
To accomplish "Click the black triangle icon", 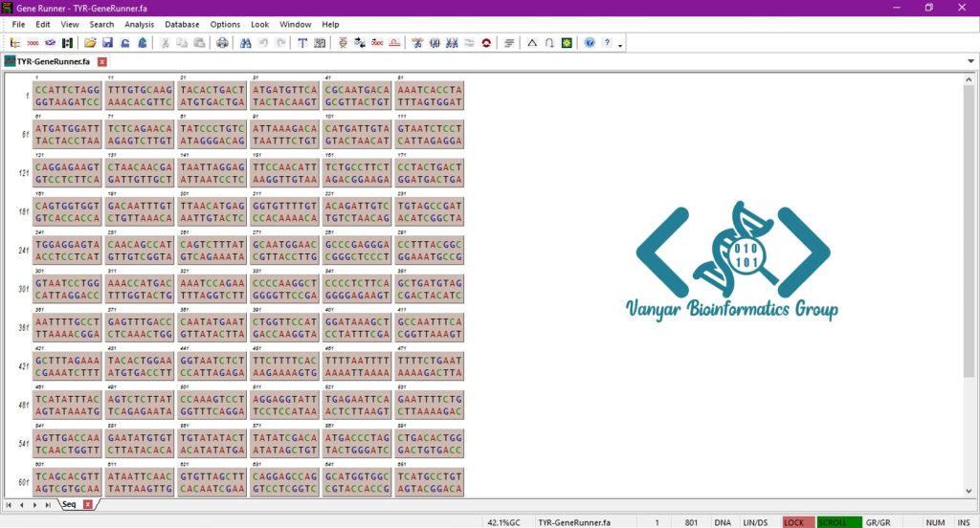I will pyautogui.click(x=532, y=42).
